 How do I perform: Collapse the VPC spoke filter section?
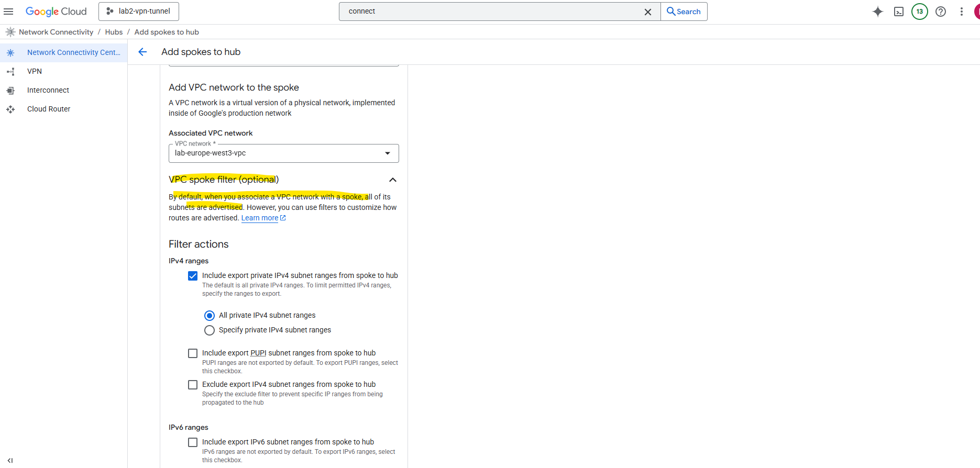pos(393,180)
